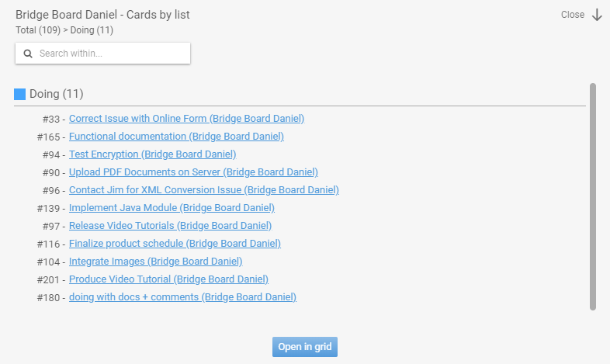Open the Functional documentation card link
The width and height of the screenshot is (610, 364).
[176, 136]
